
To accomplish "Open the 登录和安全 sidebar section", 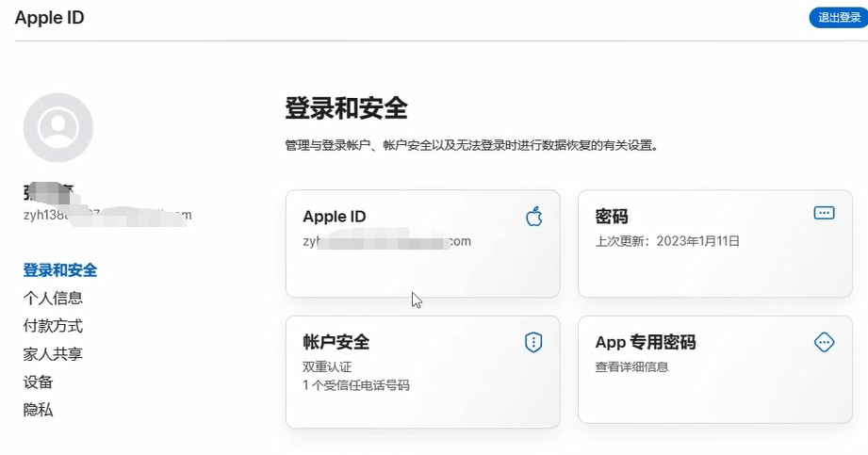I will 59,270.
